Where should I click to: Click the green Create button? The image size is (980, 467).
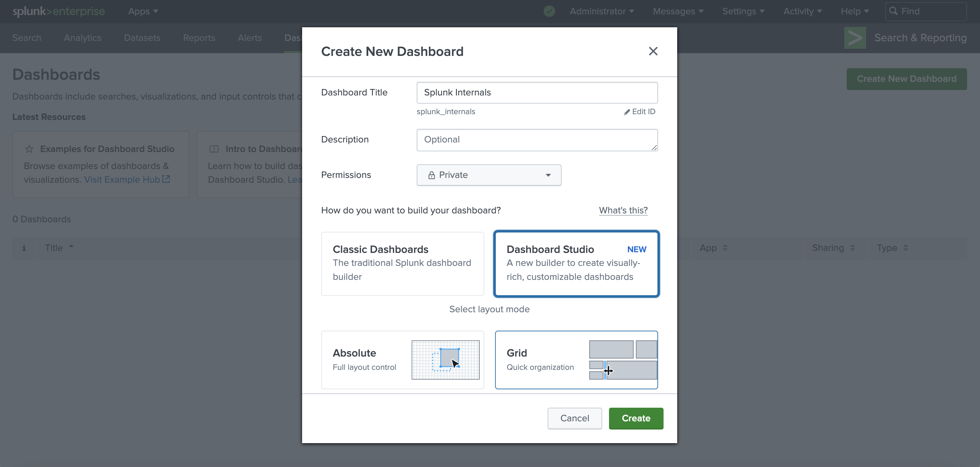(636, 418)
